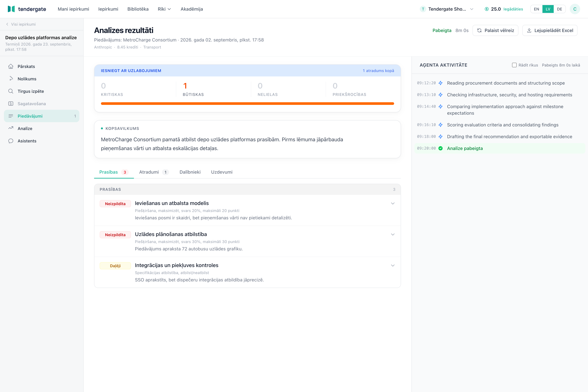The height and width of the screenshot is (392, 588).
Task: Click the back arrow beside Visi iepirkumi
Action: pos(7,24)
